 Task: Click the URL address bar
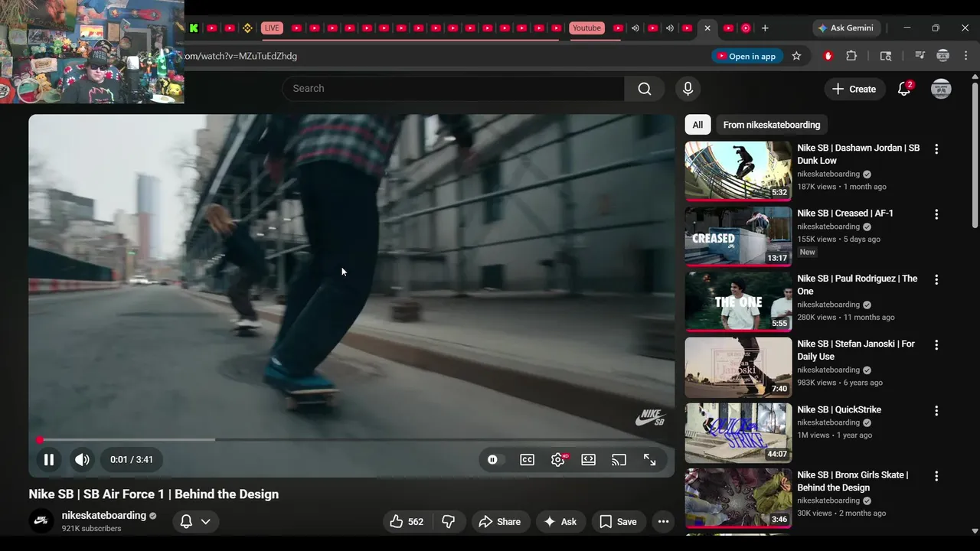pos(444,56)
